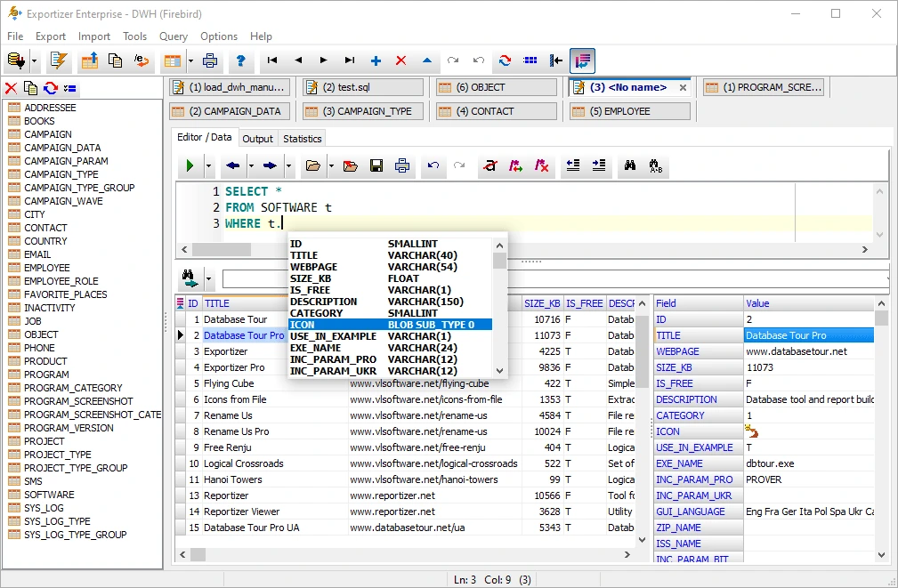This screenshot has height=588, width=898.
Task: Click SQL editor horizontal scrollbar right arrow
Action: [x=865, y=250]
